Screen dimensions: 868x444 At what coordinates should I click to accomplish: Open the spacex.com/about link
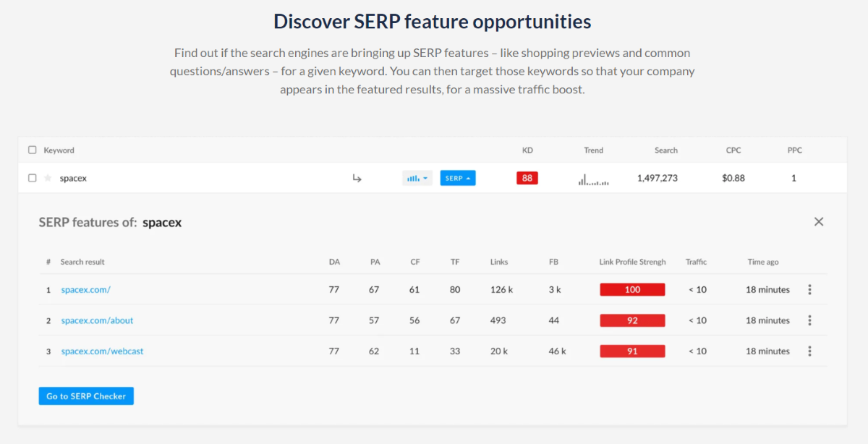(97, 320)
